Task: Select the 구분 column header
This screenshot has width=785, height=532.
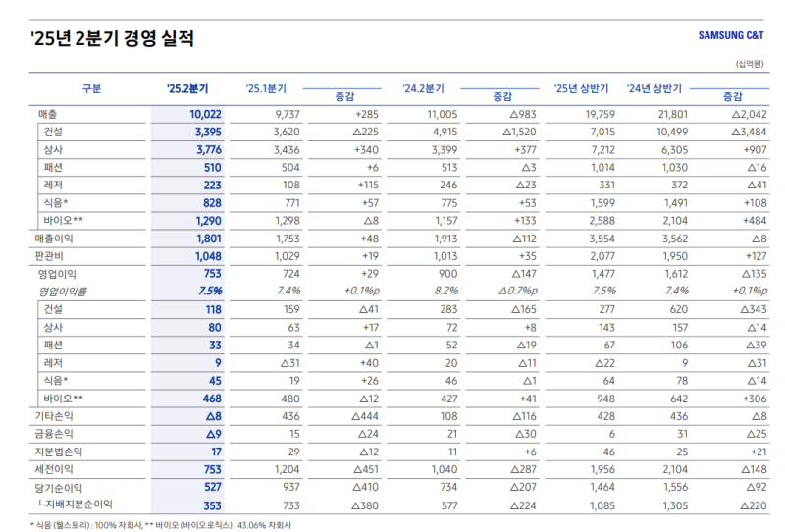Action: coord(91,88)
